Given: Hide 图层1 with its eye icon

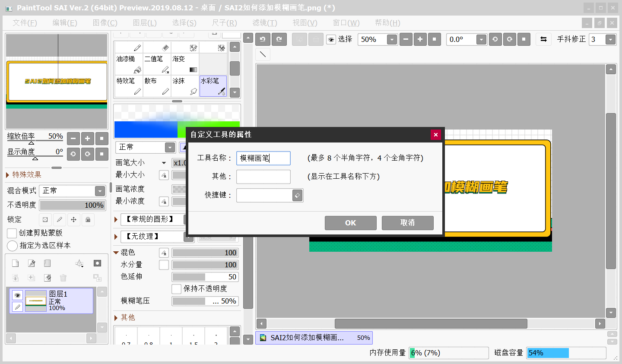Looking at the screenshot, I should [x=17, y=295].
